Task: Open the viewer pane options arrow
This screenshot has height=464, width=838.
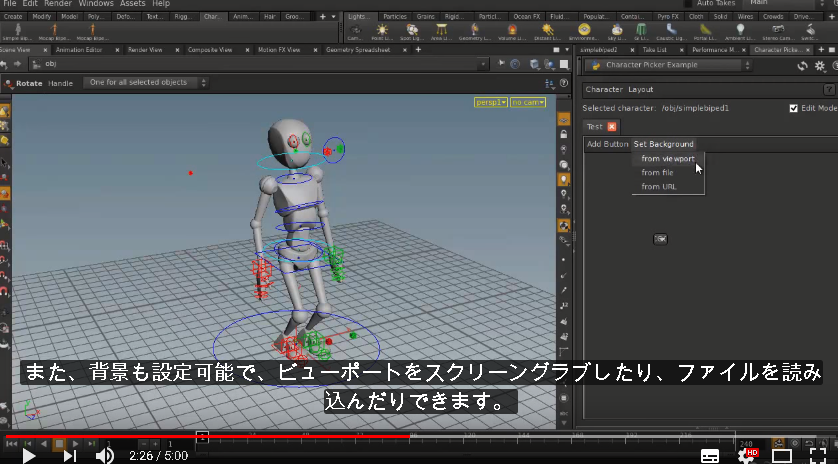Action: pyautogui.click(x=567, y=50)
